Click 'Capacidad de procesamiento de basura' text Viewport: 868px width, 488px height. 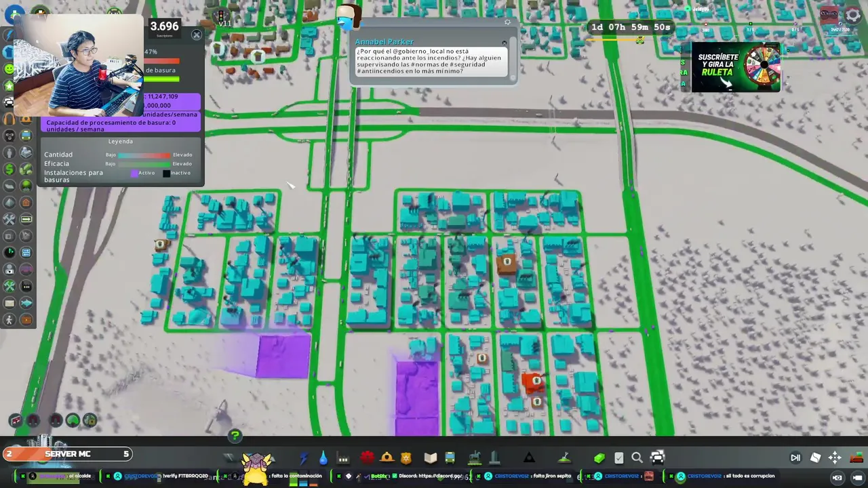click(108, 123)
